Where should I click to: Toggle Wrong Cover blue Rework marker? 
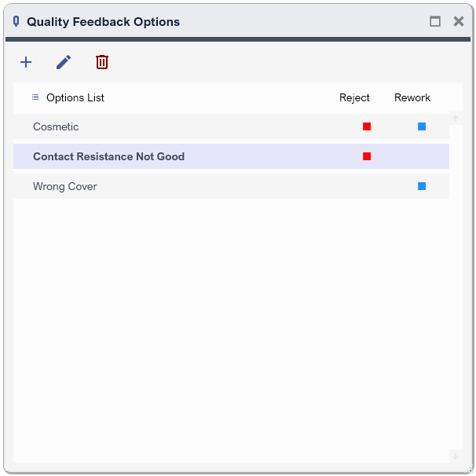[422, 186]
